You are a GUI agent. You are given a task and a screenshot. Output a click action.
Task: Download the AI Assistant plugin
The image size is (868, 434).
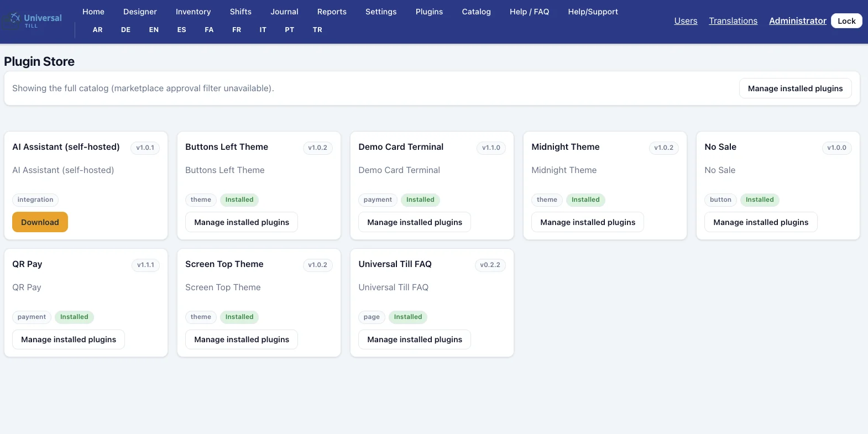(40, 222)
